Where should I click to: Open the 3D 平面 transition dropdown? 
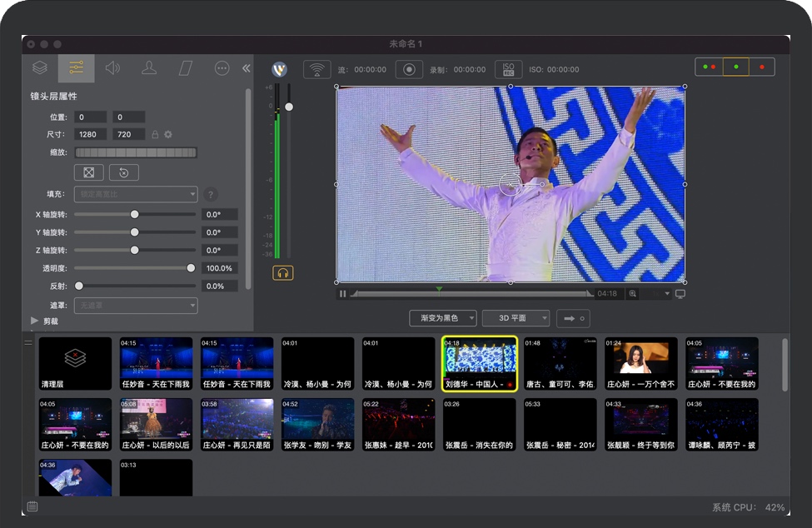click(x=516, y=318)
